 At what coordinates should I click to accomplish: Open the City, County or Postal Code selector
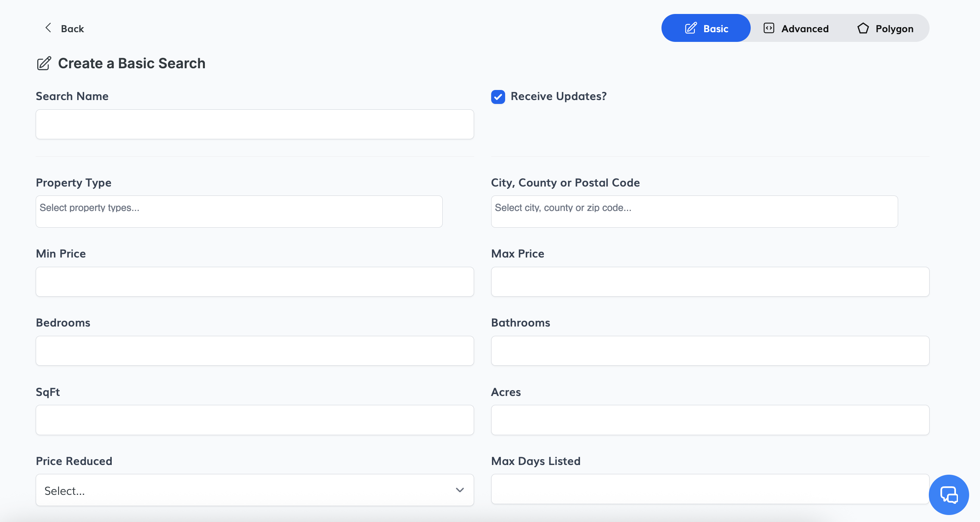[694, 211]
